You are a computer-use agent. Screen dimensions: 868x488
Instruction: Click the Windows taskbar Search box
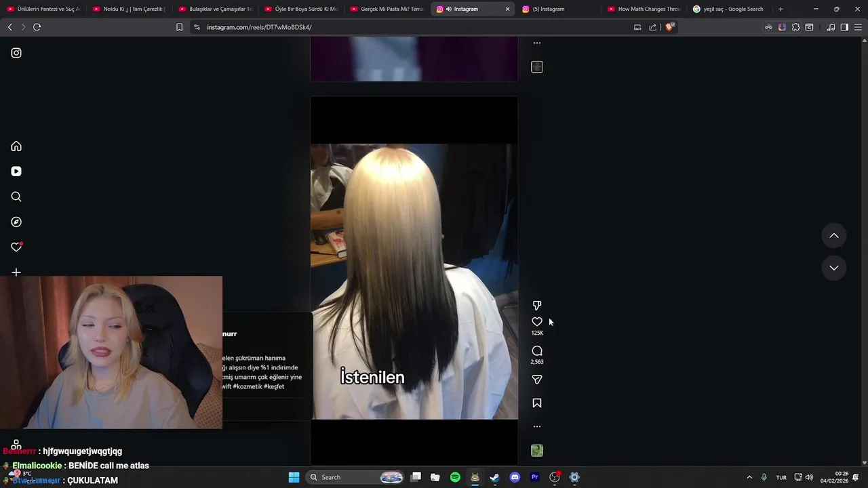356,477
